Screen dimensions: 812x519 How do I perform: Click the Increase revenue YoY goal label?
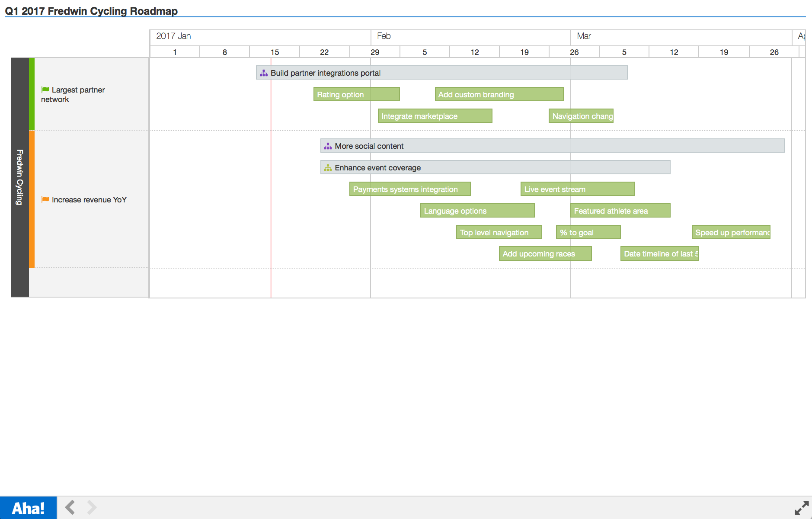89,200
